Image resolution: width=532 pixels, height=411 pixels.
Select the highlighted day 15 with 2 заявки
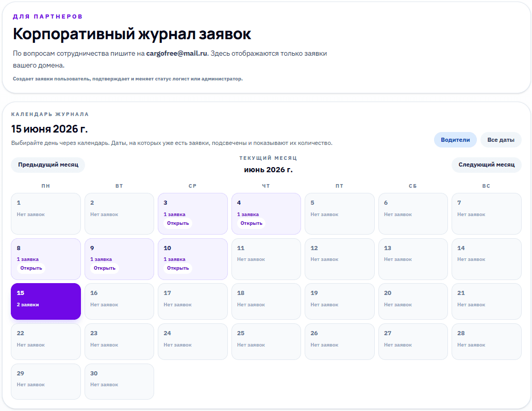pyautogui.click(x=46, y=301)
